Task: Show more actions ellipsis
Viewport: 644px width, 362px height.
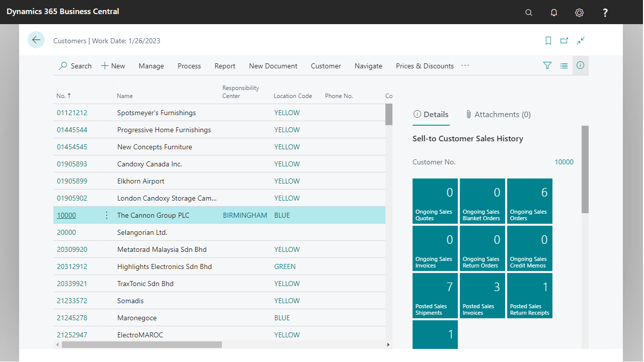Action: [465, 66]
